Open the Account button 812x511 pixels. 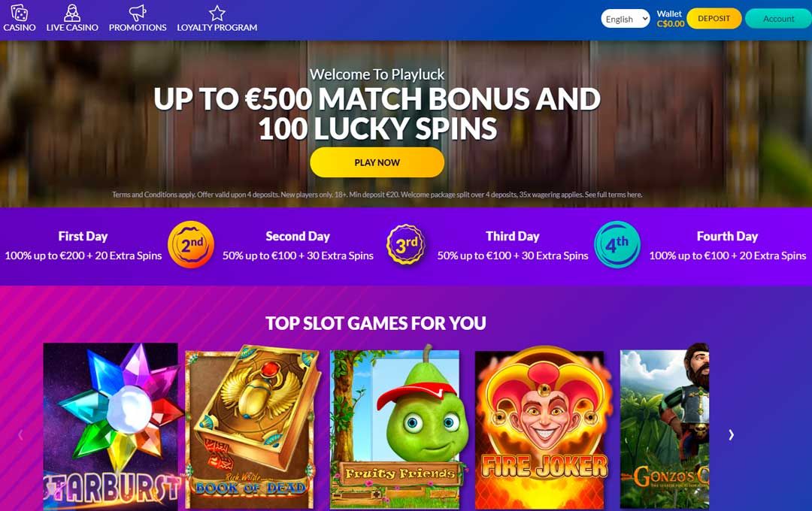point(778,19)
